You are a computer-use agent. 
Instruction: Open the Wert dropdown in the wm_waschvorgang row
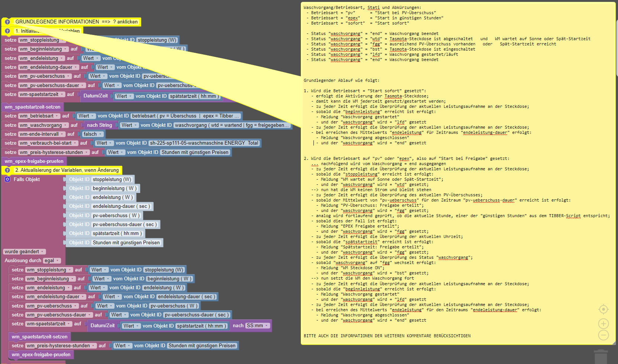pyautogui.click(x=129, y=125)
